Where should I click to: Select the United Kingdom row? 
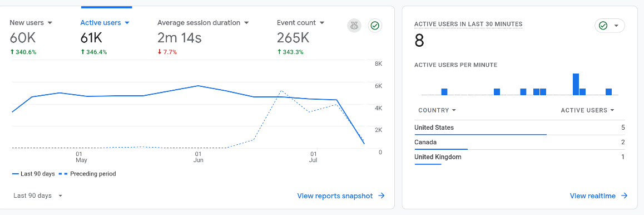coord(519,158)
